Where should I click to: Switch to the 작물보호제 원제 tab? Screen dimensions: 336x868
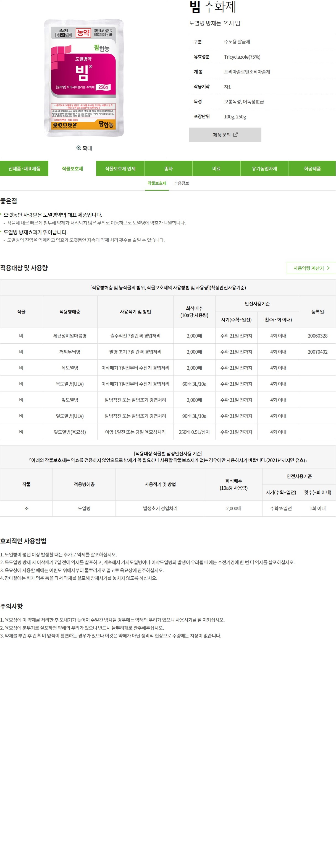[x=120, y=169]
